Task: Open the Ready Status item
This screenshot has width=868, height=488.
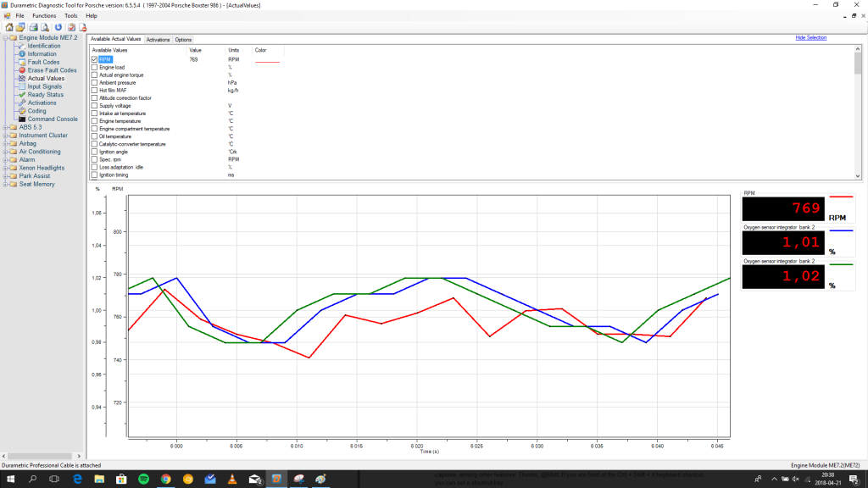Action: [x=45, y=95]
